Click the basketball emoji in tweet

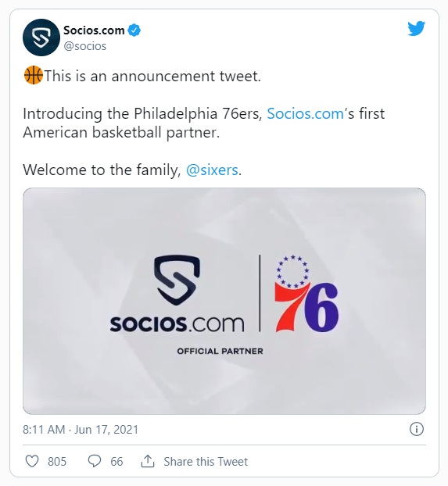[33, 75]
